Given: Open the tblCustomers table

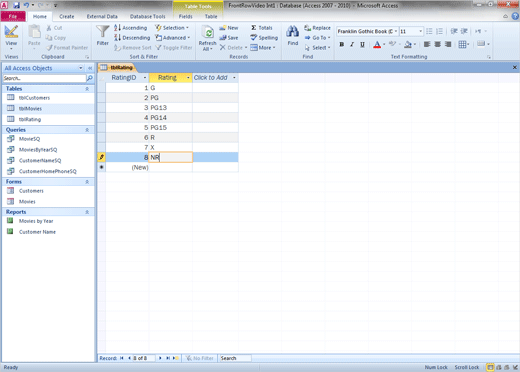Looking at the screenshot, I should pyautogui.click(x=34, y=98).
